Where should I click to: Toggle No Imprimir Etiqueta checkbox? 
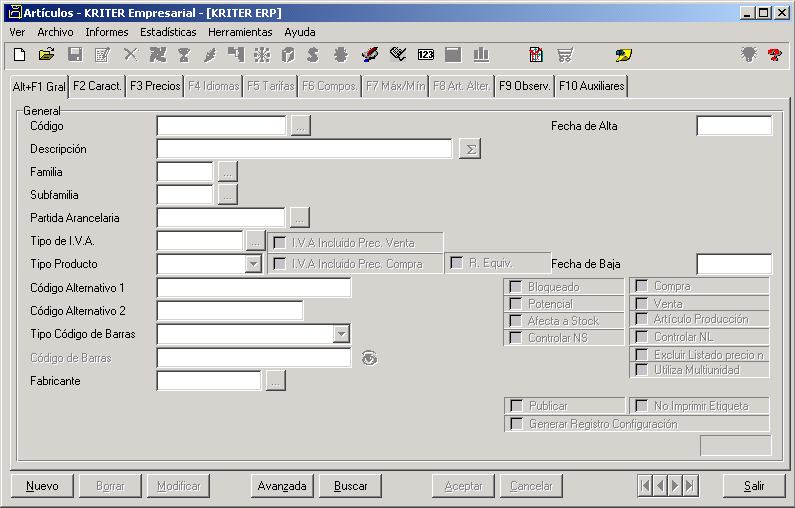pos(641,406)
